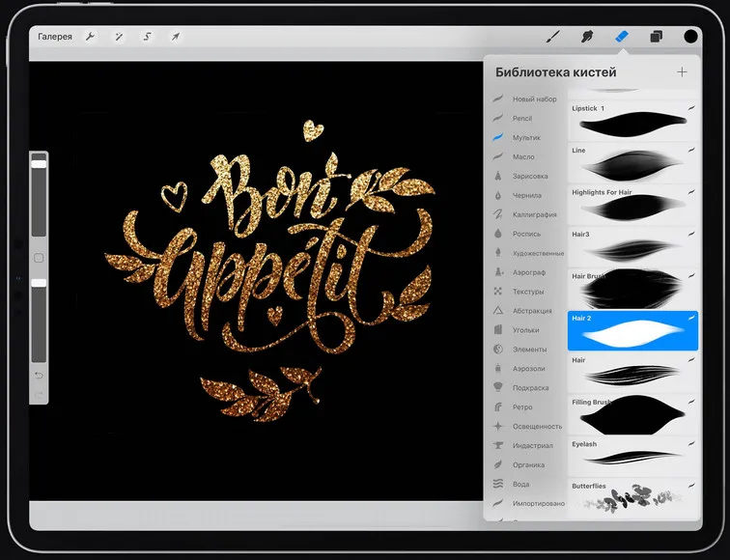This screenshot has height=560, width=730.
Task: Click the brush size slider handle
Action: pyautogui.click(x=39, y=164)
